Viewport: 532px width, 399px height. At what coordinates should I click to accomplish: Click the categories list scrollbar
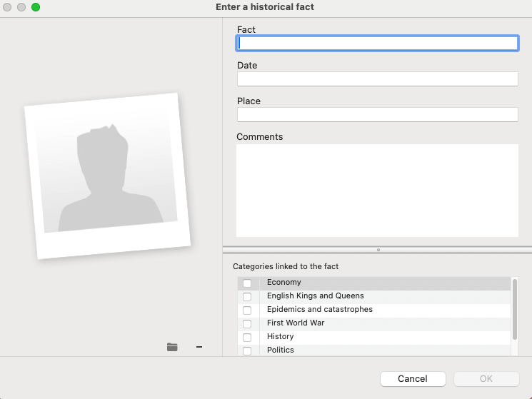pyautogui.click(x=515, y=309)
